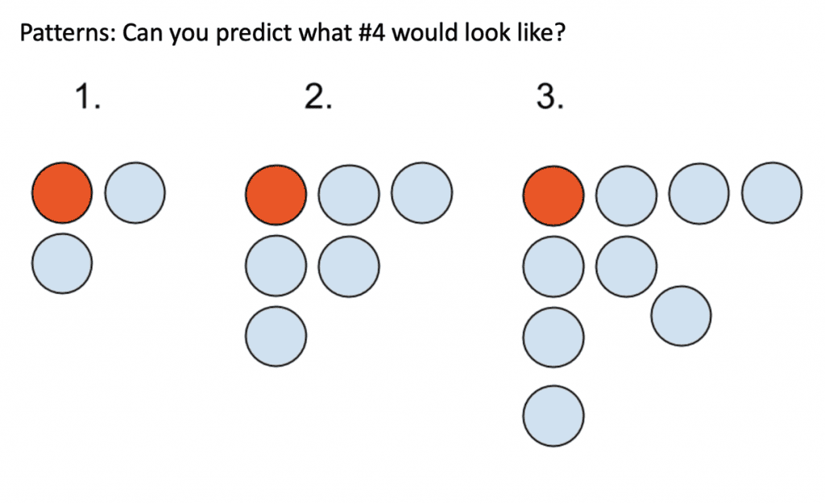825x504 pixels.
Task: Click the first circle of pattern 2's second row
Action: click(276, 266)
